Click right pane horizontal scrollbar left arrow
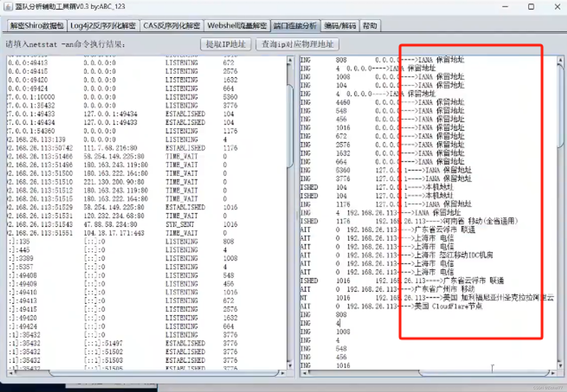The width and height of the screenshot is (567, 392). 304,373
